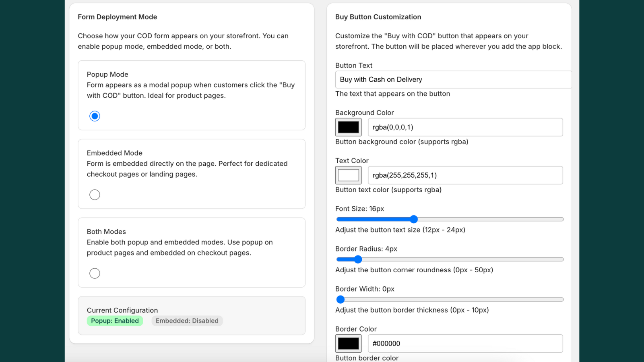Open the Background Color swatch picker
This screenshot has width=644, height=362.
(348, 127)
